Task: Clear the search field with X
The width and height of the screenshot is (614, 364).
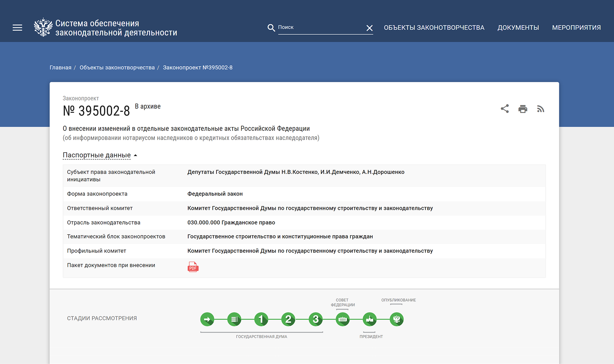Action: tap(369, 28)
